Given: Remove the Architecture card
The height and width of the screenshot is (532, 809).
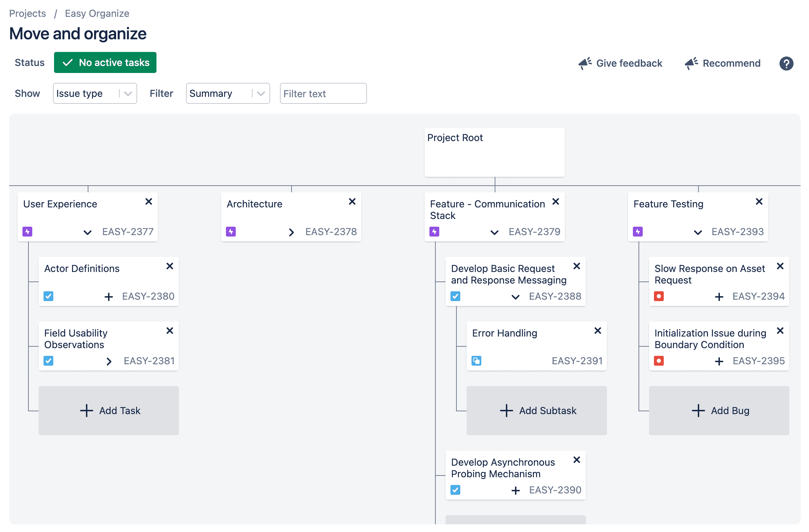Looking at the screenshot, I should click(352, 201).
